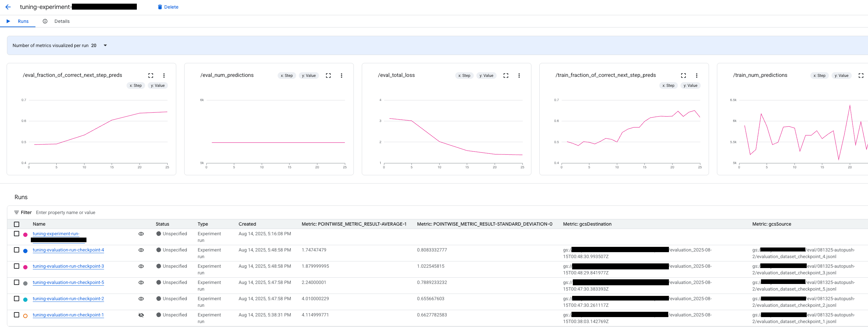Change y: Value axis on eval_fraction_of_correct_next_step_preds chart
The height and width of the screenshot is (332, 868).
pos(158,85)
